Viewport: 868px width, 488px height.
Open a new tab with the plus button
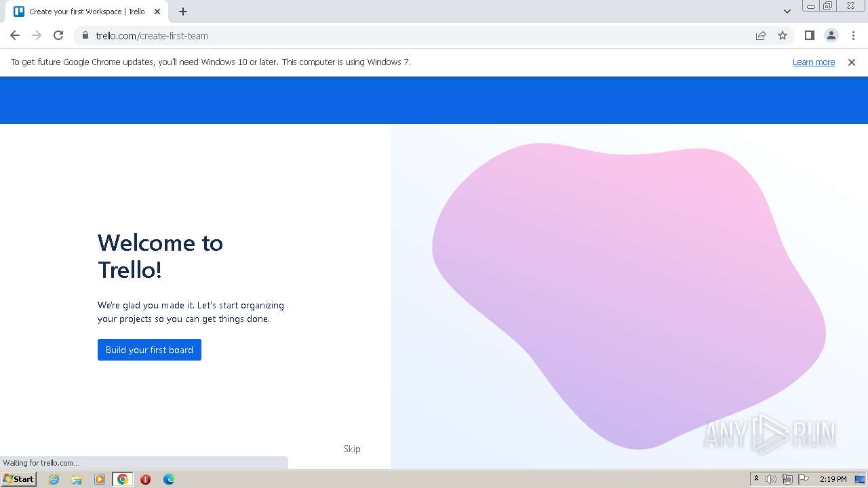[183, 12]
